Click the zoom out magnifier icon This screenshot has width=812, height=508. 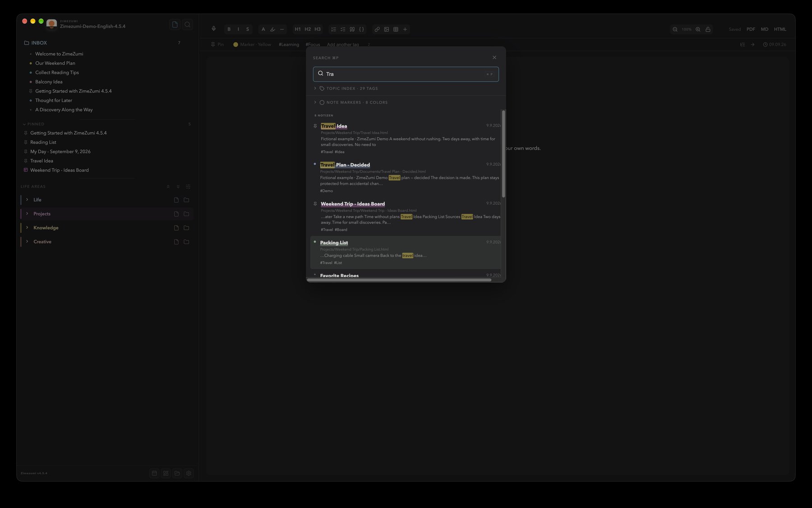(675, 29)
